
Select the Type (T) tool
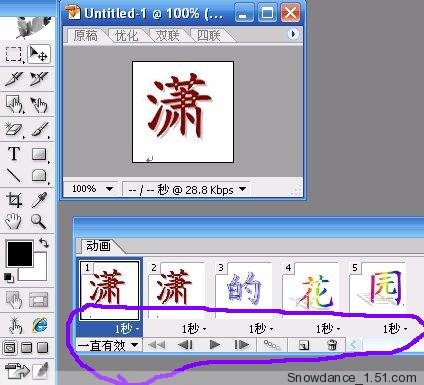13,154
